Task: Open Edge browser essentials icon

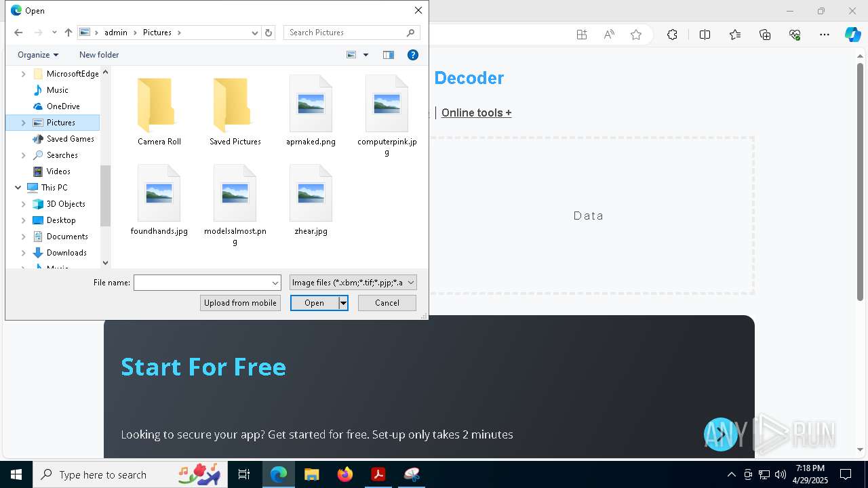Action: (x=795, y=35)
